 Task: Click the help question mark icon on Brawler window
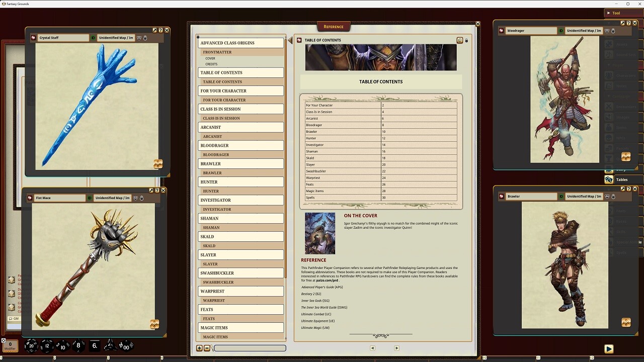(629, 189)
